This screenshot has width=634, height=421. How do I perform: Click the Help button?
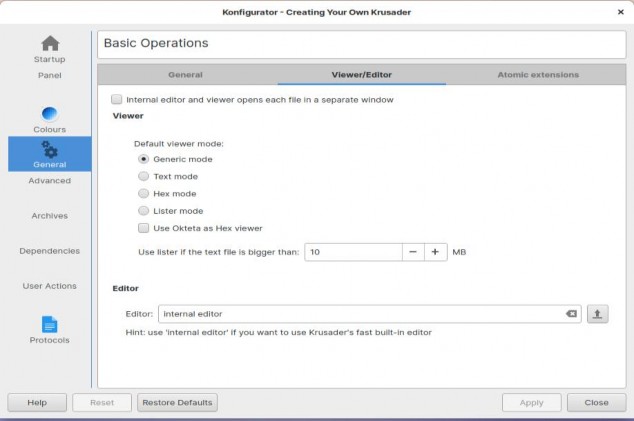37,402
